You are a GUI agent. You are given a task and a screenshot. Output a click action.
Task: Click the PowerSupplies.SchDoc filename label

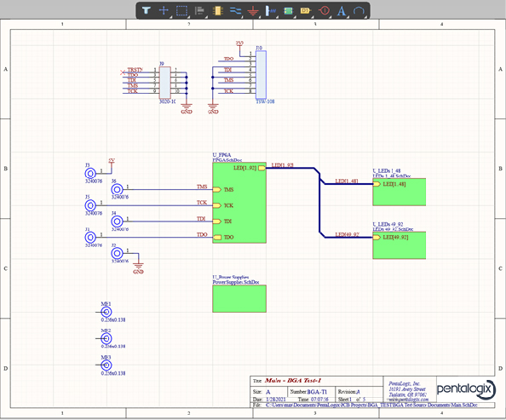(x=236, y=282)
